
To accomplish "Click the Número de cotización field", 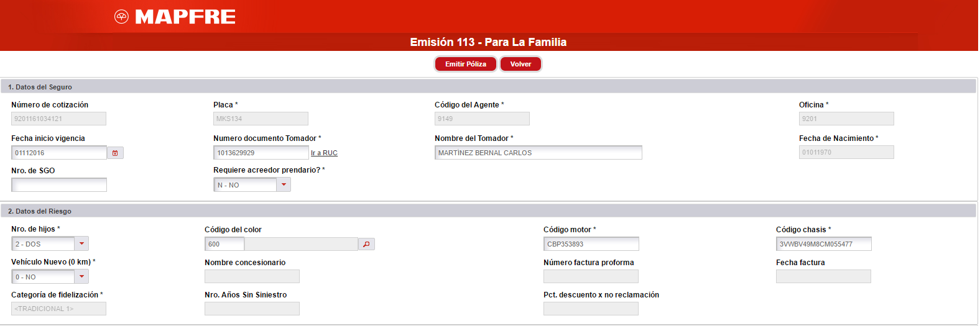I will point(58,119).
